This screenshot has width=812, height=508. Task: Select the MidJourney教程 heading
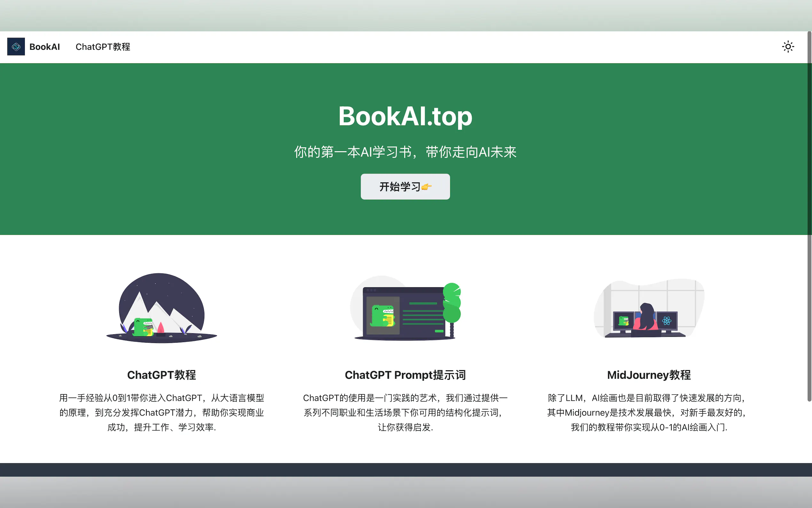coord(649,375)
